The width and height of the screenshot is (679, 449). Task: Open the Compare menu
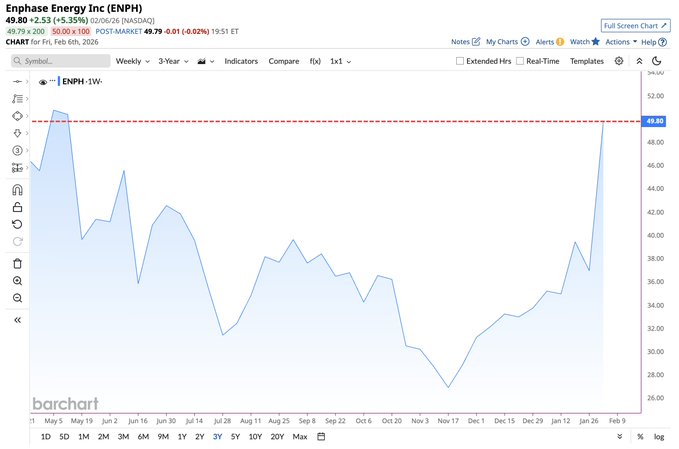click(284, 61)
